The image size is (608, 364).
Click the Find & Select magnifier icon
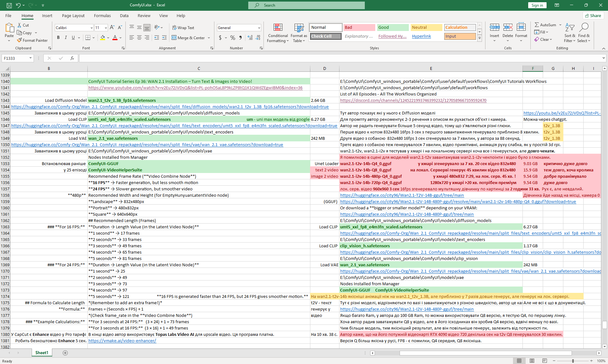[x=584, y=28]
